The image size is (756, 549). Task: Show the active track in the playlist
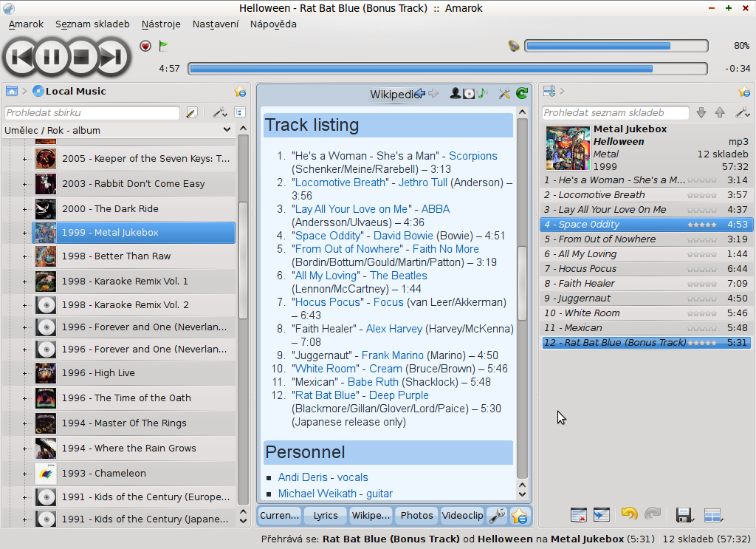click(x=601, y=515)
